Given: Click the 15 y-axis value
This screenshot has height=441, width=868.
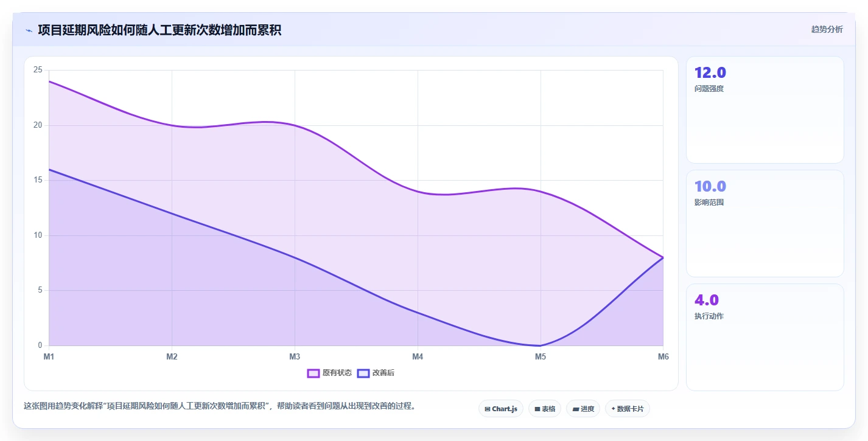Looking at the screenshot, I should click(x=38, y=180).
